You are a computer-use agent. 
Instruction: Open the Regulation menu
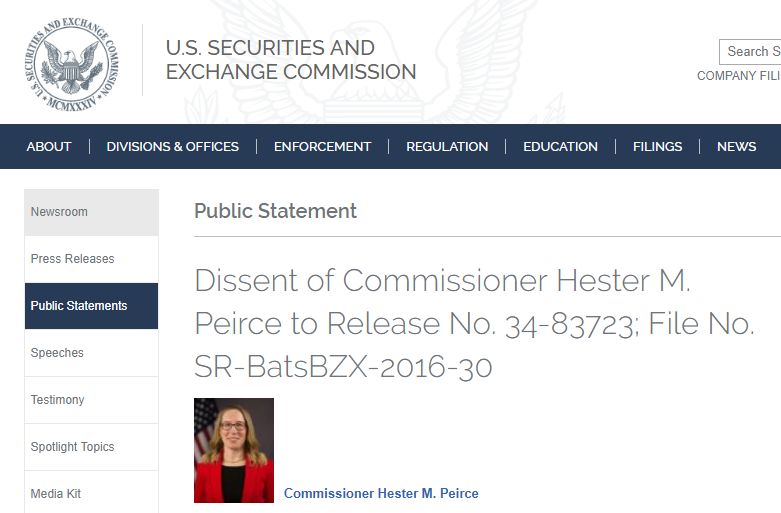(x=447, y=146)
